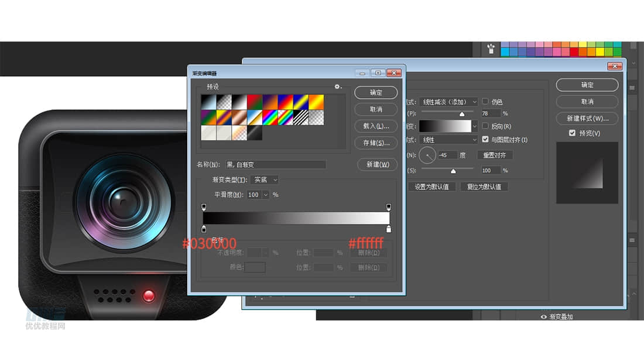The width and height of the screenshot is (644, 362).
Task: Enable the 仿色 dither checkbox
Action: 485,101
